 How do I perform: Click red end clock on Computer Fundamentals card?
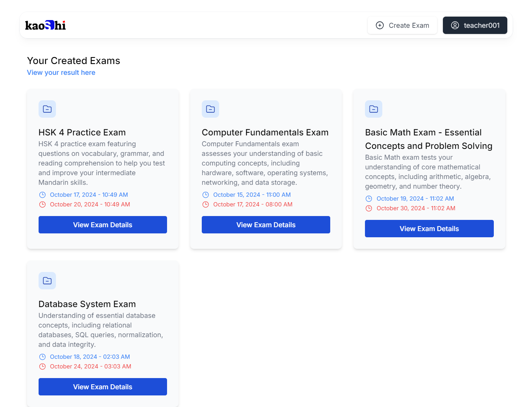point(206,204)
